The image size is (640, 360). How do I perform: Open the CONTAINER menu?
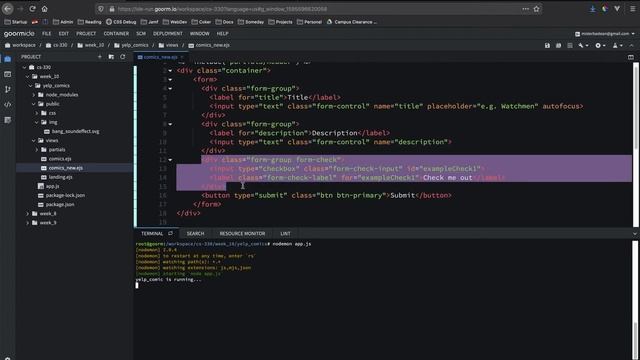[x=116, y=33]
